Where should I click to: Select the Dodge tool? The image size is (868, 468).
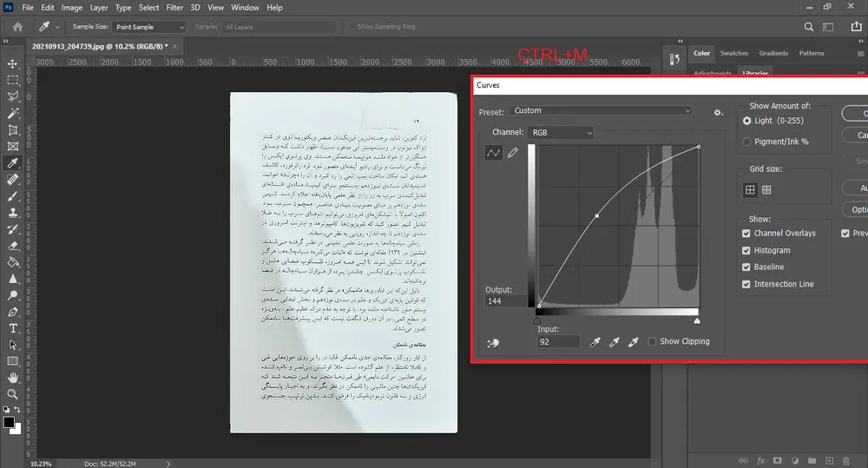(13, 295)
